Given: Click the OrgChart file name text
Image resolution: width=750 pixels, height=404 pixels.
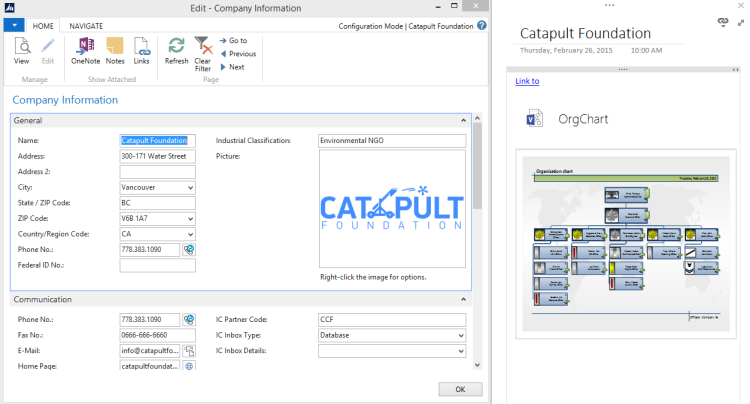Looking at the screenshot, I should pos(583,119).
